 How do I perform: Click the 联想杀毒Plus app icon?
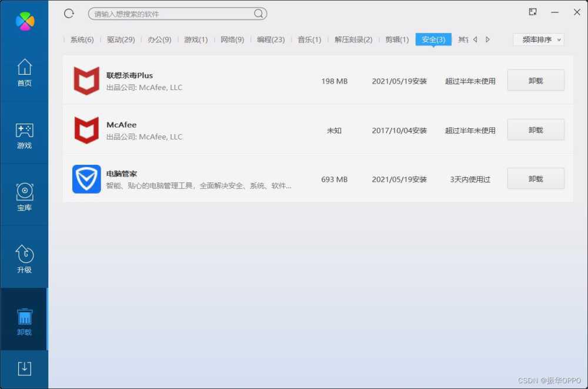pos(86,81)
